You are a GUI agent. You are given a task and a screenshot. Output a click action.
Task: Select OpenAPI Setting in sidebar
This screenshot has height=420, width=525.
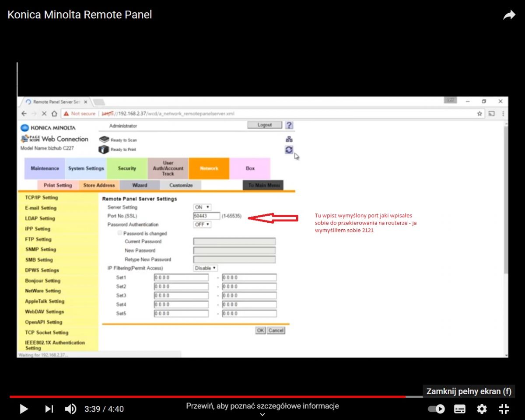tap(44, 322)
